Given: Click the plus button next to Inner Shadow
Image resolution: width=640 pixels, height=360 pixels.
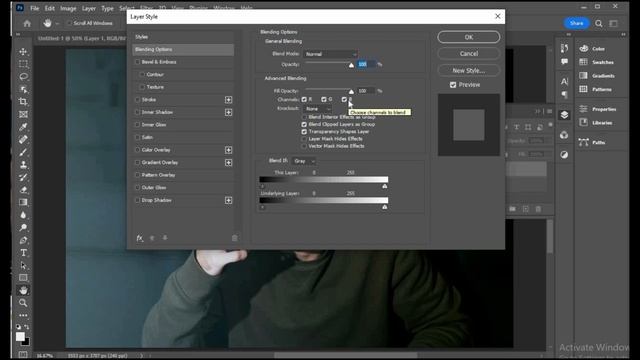Looking at the screenshot, I should click(229, 112).
